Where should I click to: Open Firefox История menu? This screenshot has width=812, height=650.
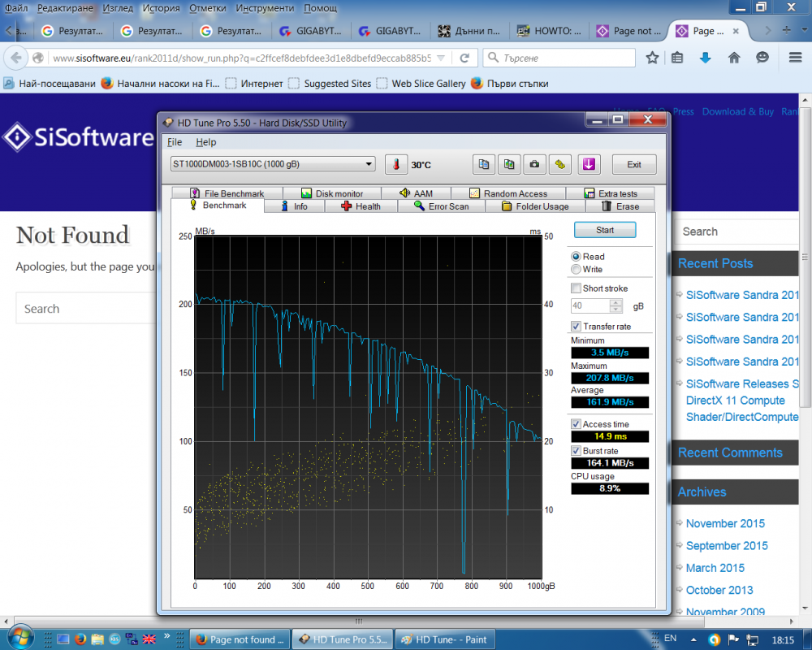coord(161,8)
